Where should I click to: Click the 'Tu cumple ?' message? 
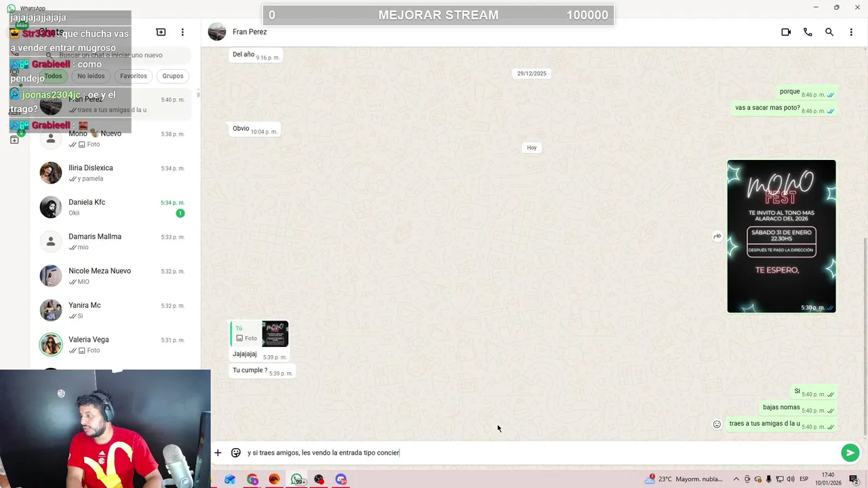point(261,371)
